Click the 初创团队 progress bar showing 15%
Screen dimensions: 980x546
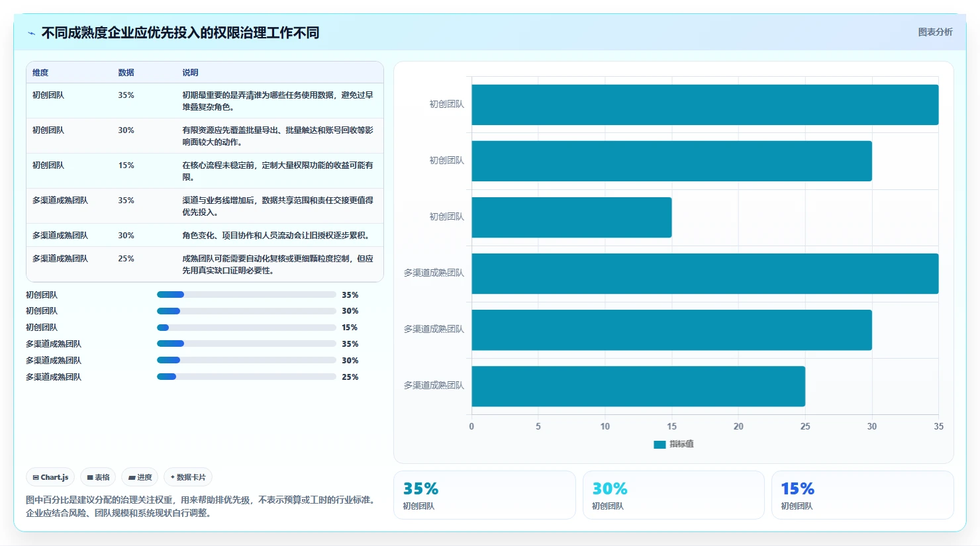tap(246, 328)
